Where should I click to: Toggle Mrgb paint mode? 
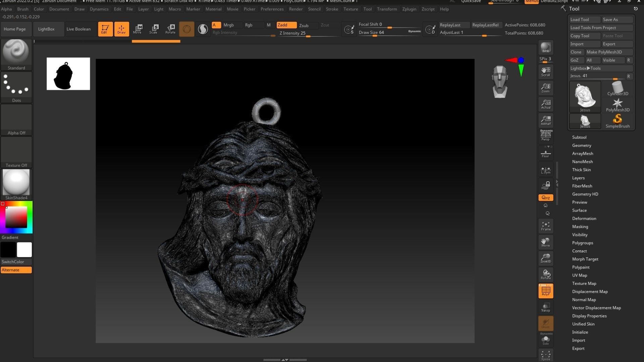(x=232, y=25)
